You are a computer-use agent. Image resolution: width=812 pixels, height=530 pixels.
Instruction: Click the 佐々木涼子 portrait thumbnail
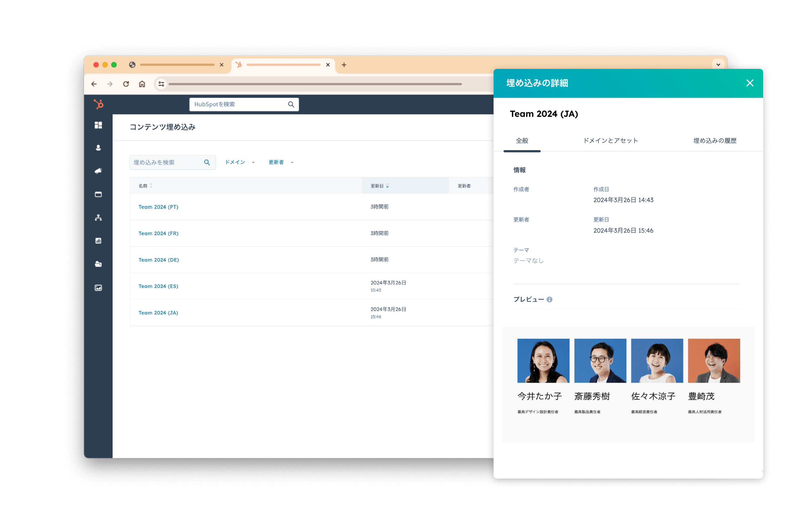click(658, 361)
